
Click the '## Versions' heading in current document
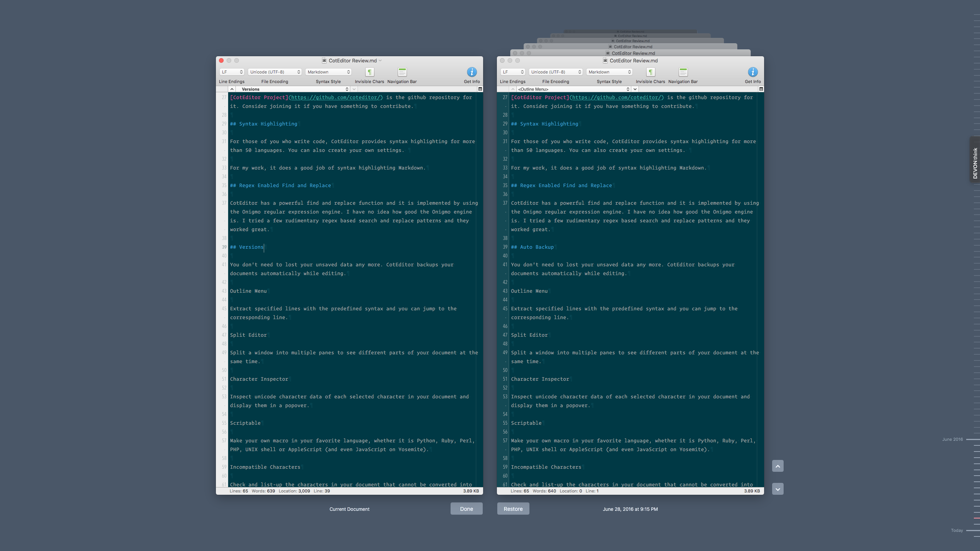pyautogui.click(x=247, y=247)
